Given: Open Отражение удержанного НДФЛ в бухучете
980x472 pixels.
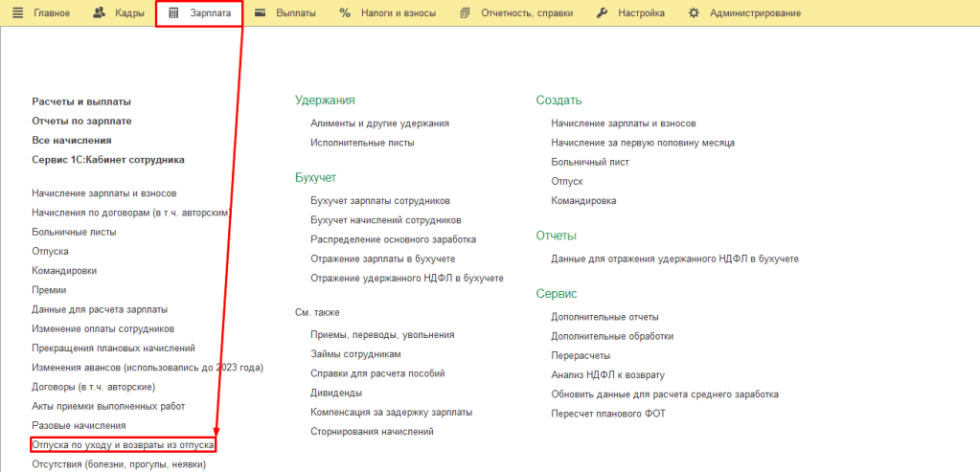Looking at the screenshot, I should (x=407, y=279).
